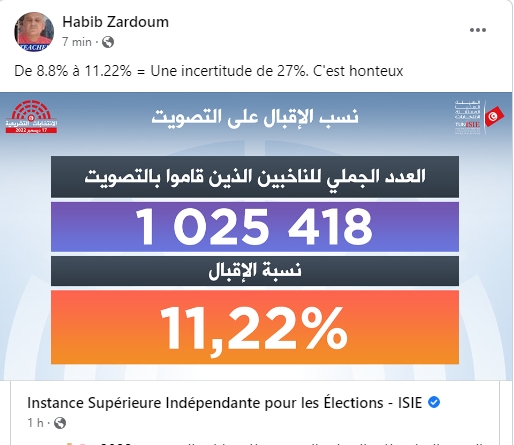Open the three-dots post options menu
Screen dimensions: 514x445
click(478, 30)
